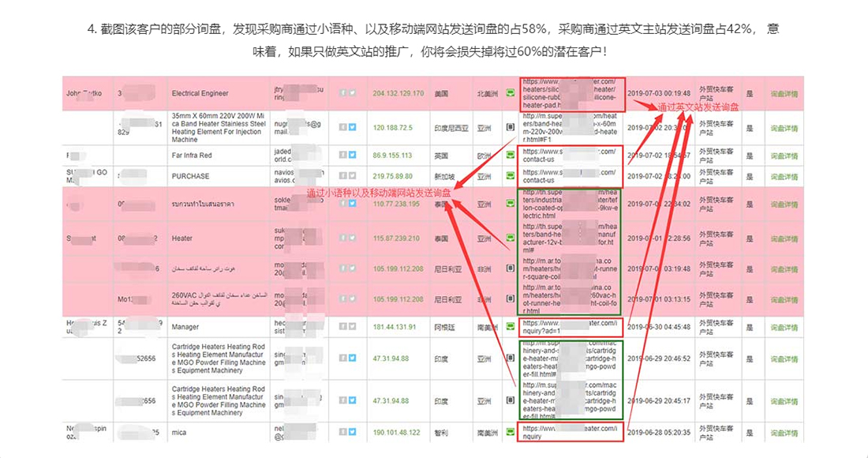Click the Twitter icon in the 120.188.72.5 row
Viewport: 868px width, 458px height.
click(353, 126)
